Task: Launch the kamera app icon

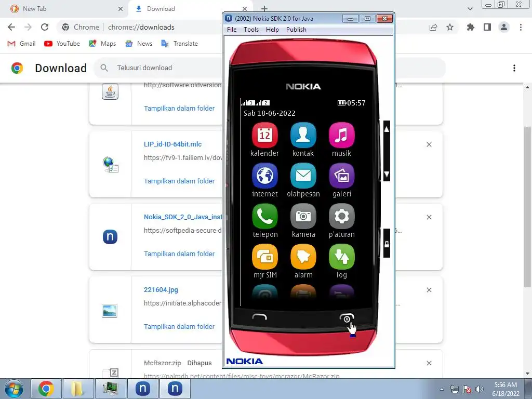Action: [x=303, y=216]
